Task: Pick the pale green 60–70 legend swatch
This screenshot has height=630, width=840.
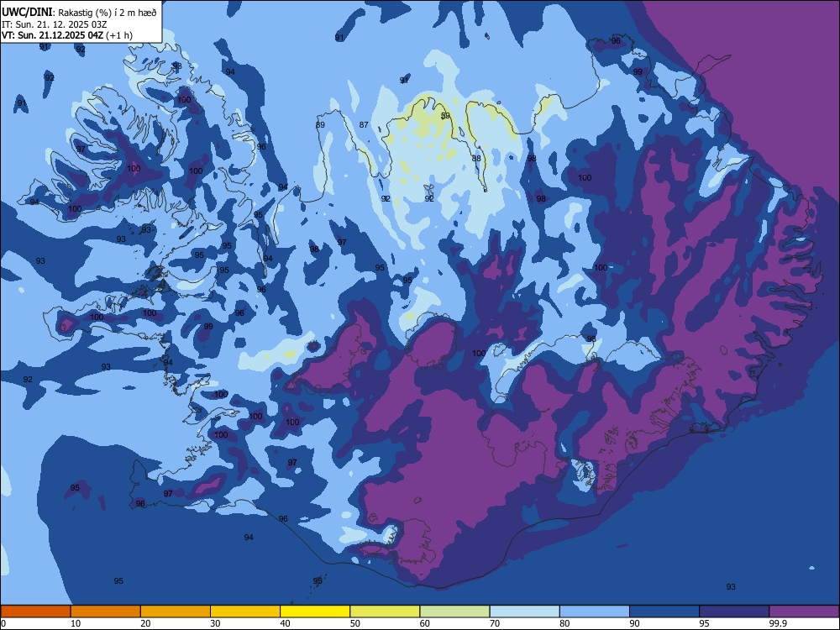Action: click(x=454, y=612)
